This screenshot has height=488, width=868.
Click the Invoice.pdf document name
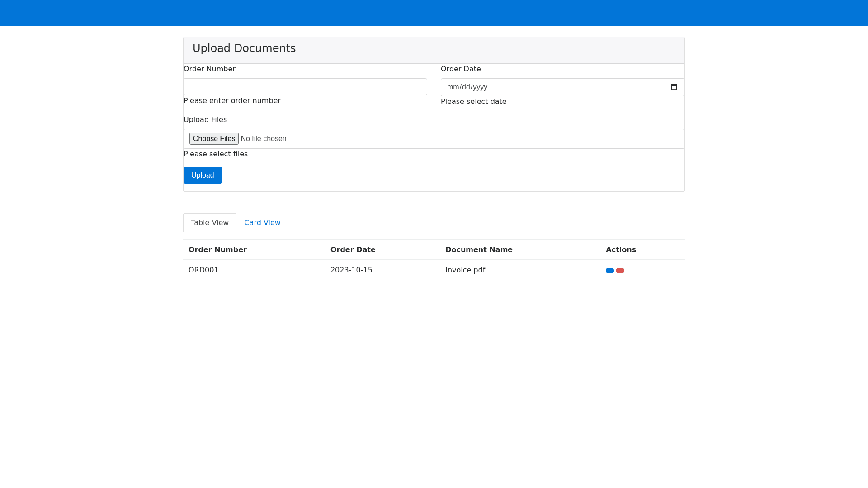(x=465, y=270)
